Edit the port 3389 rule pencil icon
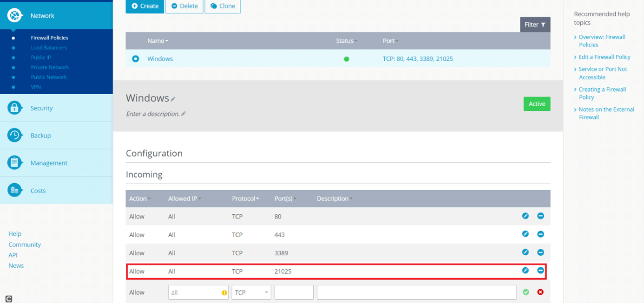 (x=526, y=252)
